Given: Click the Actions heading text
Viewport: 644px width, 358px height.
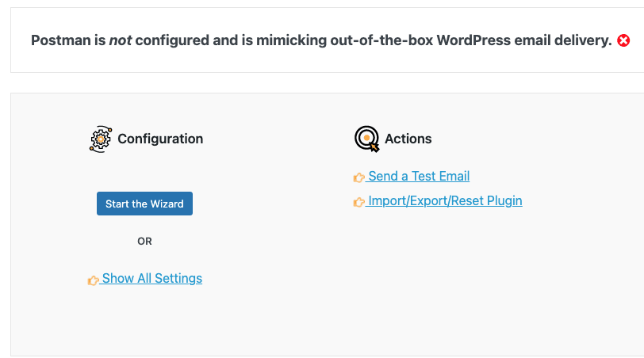Looking at the screenshot, I should [x=408, y=139].
